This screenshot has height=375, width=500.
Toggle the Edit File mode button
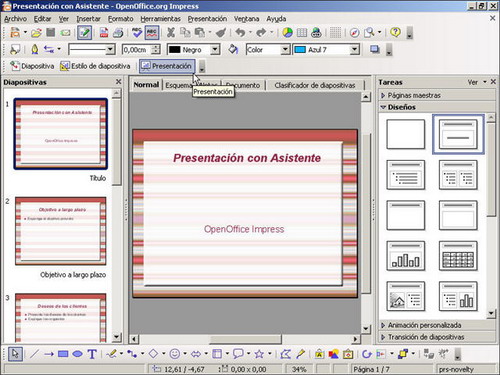coord(84,32)
